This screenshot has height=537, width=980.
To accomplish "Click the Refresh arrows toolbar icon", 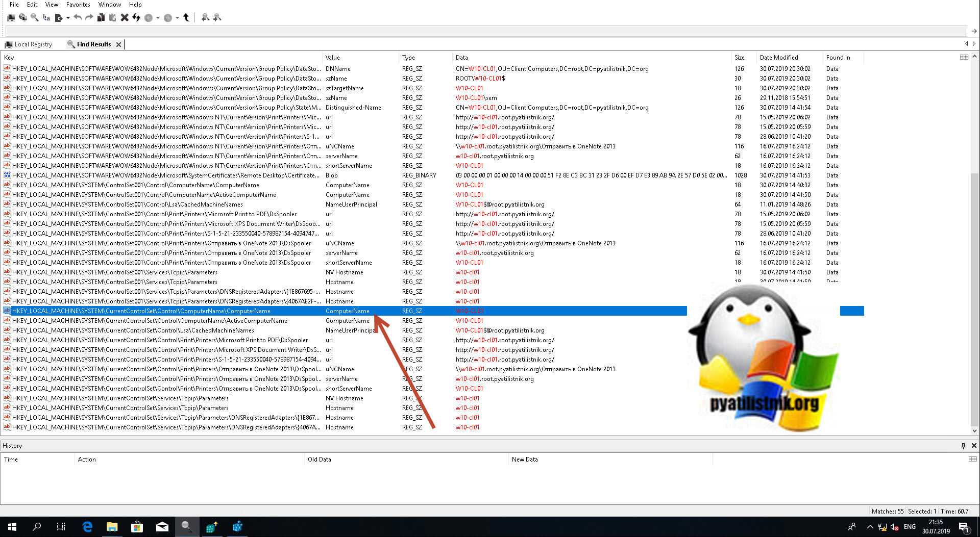I will click(136, 18).
